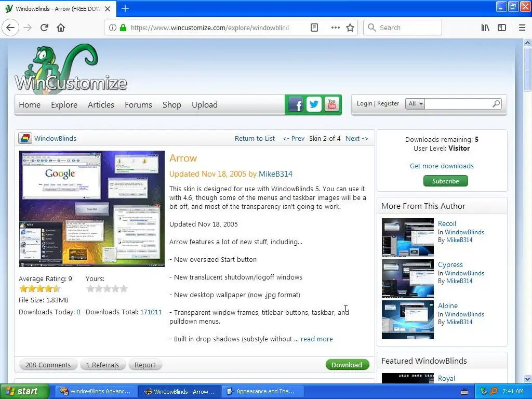Viewport: 532px width, 399px height.
Task: Open WinCustomize Twitter icon
Action: [x=314, y=104]
